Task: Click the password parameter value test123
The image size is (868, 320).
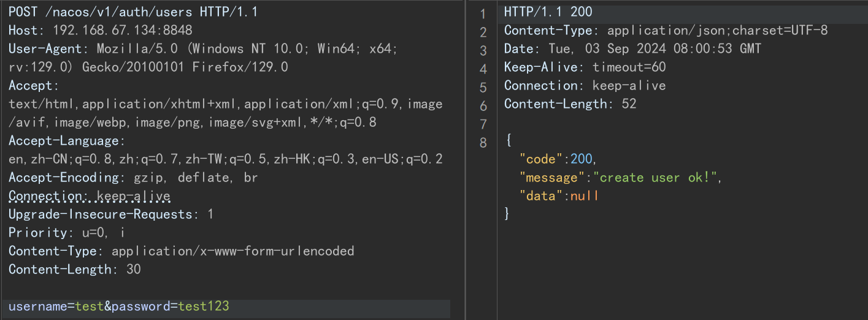Action: [x=204, y=306]
